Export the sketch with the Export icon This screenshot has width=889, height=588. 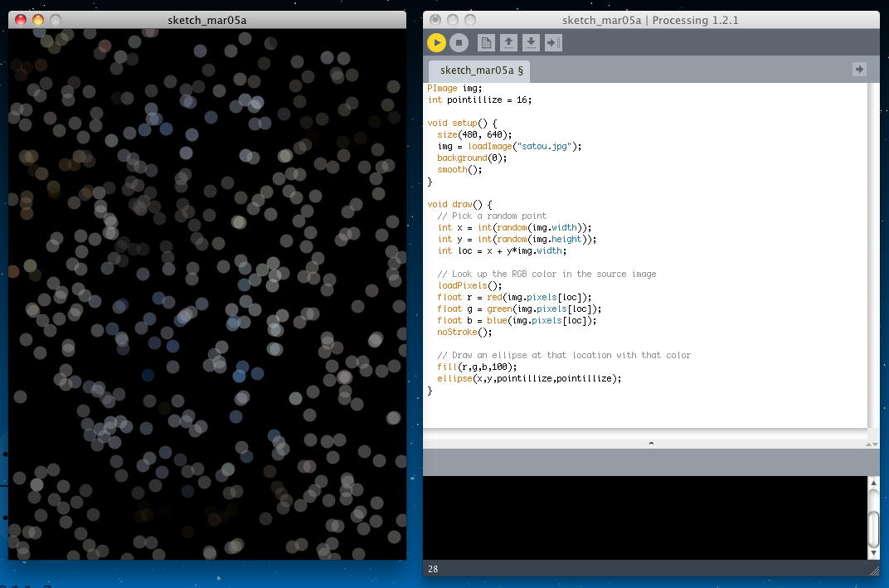click(x=553, y=42)
